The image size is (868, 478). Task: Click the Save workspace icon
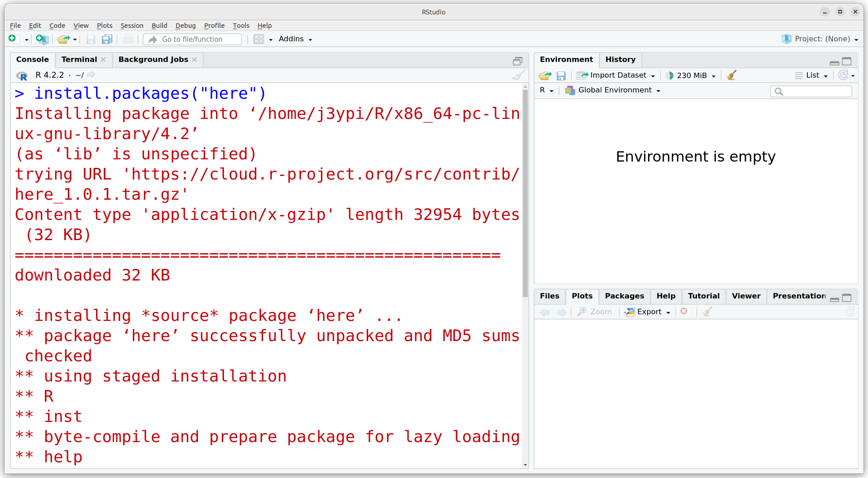click(x=561, y=75)
